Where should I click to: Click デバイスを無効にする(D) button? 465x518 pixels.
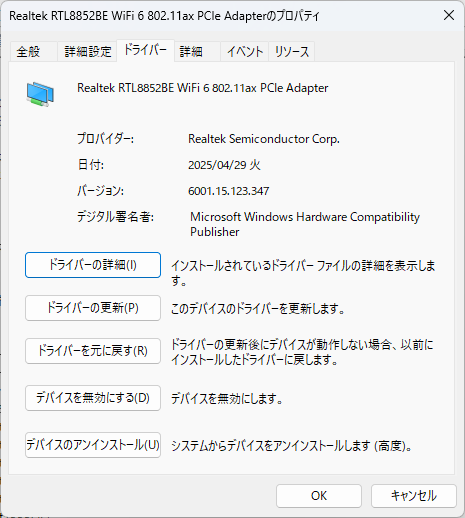93,398
